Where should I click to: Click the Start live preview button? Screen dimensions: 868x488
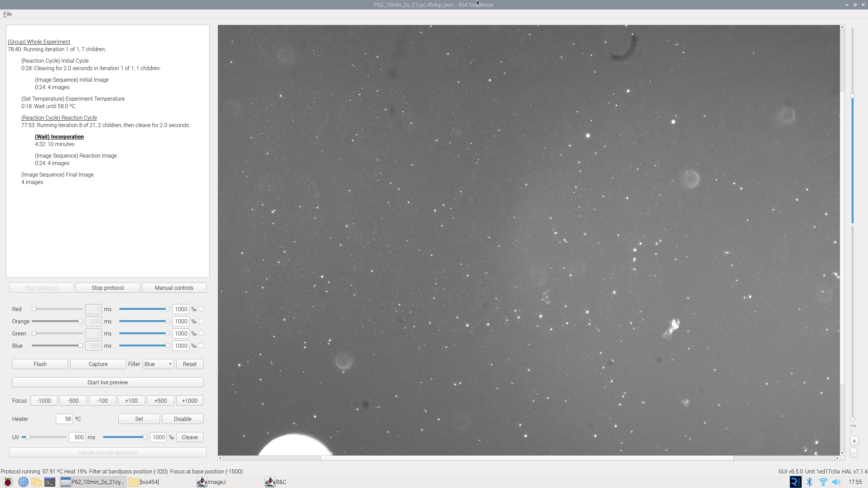(107, 382)
